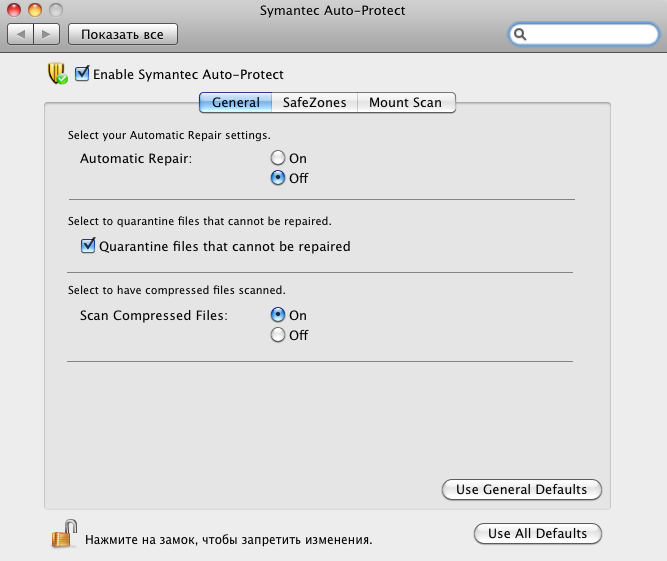667x561 pixels.
Task: Focus the search input field
Action: click(590, 35)
